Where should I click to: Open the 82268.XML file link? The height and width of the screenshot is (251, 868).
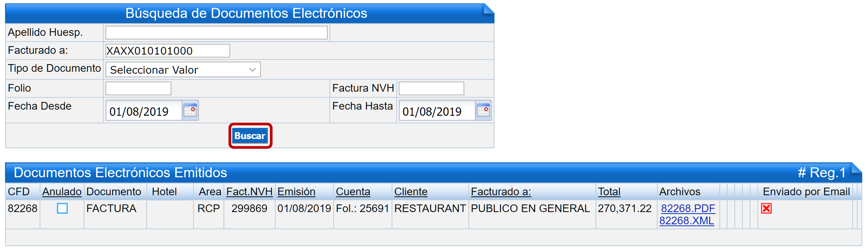(x=686, y=221)
